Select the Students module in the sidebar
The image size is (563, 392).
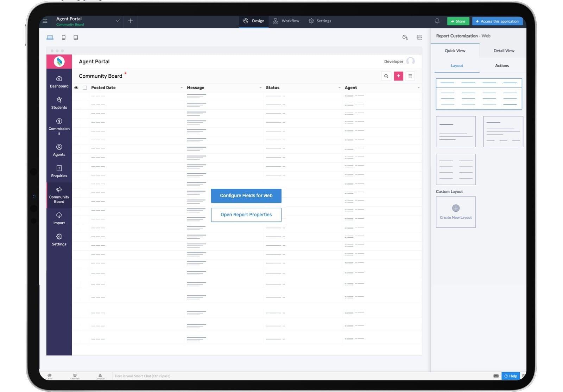click(59, 103)
